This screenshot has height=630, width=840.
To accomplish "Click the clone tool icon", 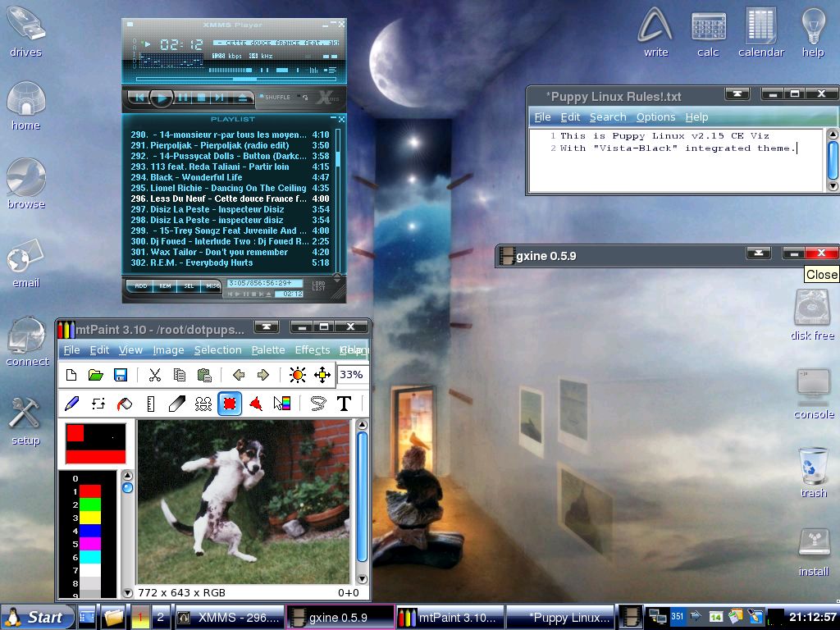I will [x=203, y=404].
